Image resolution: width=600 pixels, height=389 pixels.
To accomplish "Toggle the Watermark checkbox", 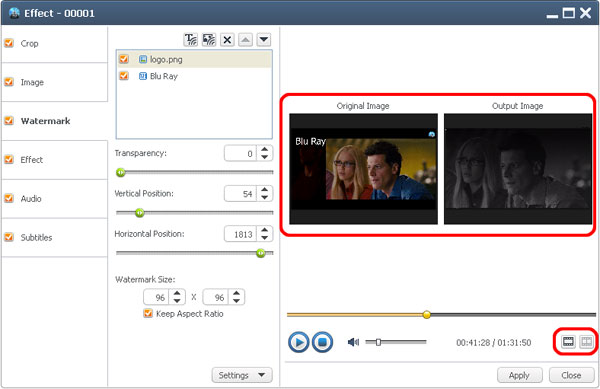I will click(x=9, y=120).
